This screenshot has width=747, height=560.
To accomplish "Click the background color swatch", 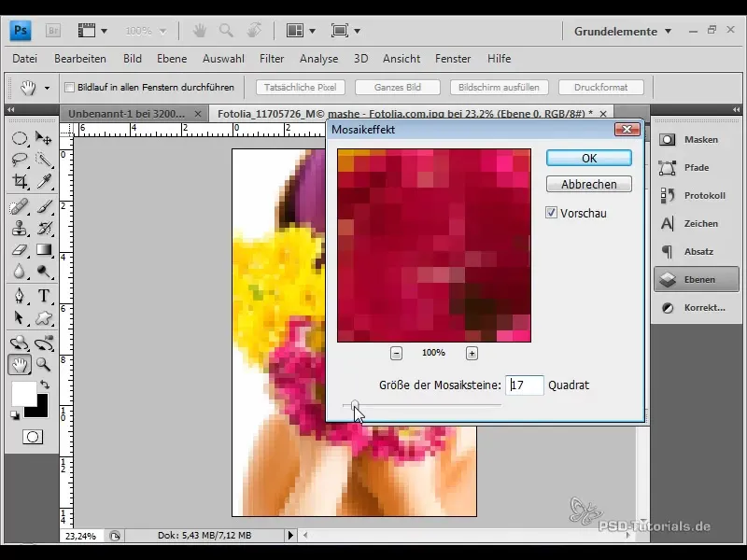I will point(40,411).
